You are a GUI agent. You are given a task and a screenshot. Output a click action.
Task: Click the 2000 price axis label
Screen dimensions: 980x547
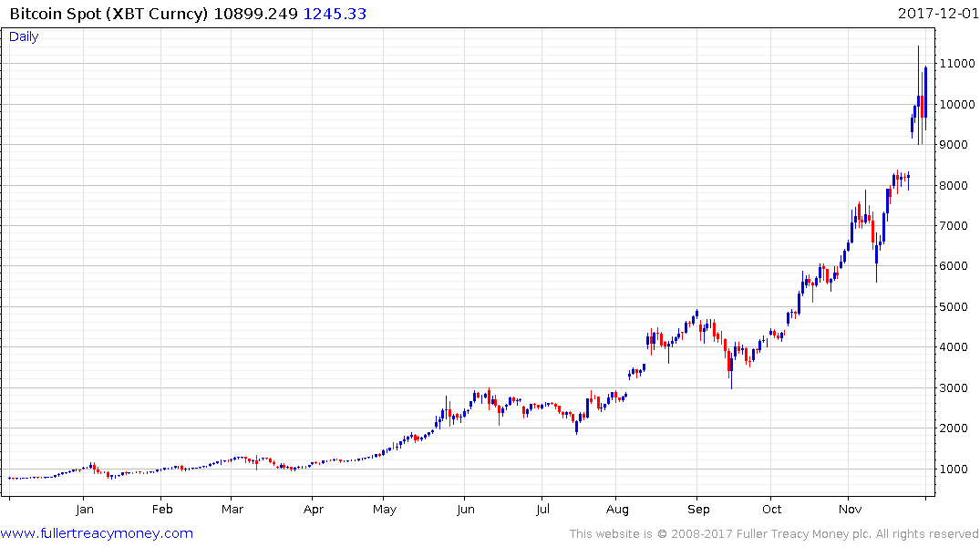click(954, 428)
